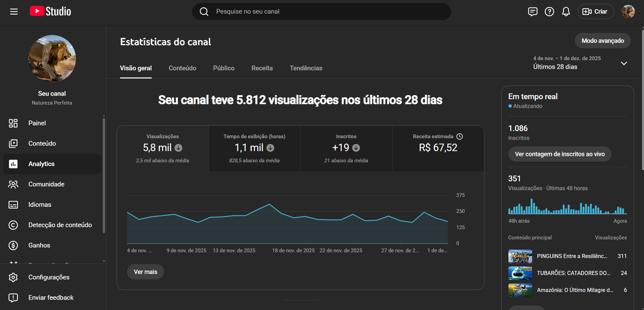This screenshot has height=310, width=644.
Task: Open the PINGUINS video thumbnail
Action: [x=520, y=256]
